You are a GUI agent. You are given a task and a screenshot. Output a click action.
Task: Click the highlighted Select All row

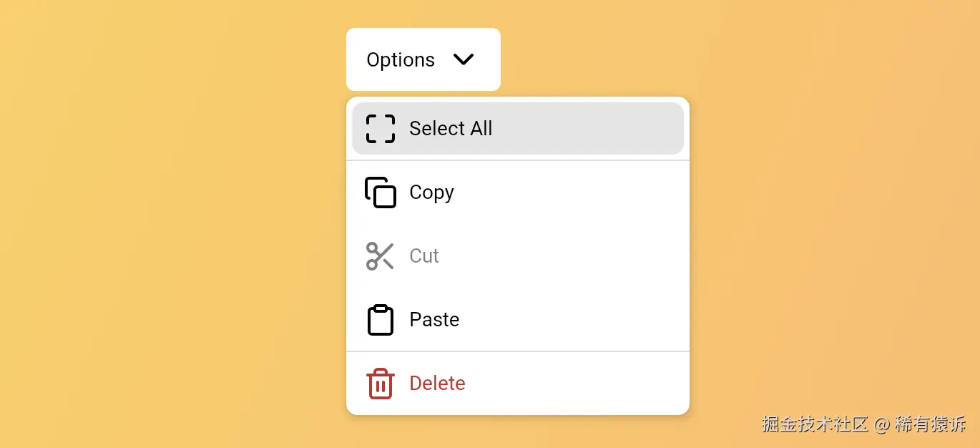(x=516, y=129)
